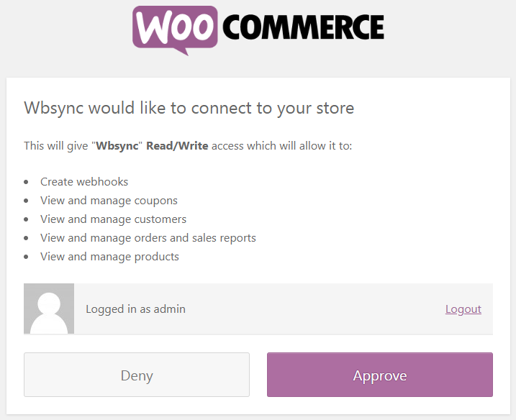Click the purple Woo speech bubble

pyautogui.click(x=175, y=29)
